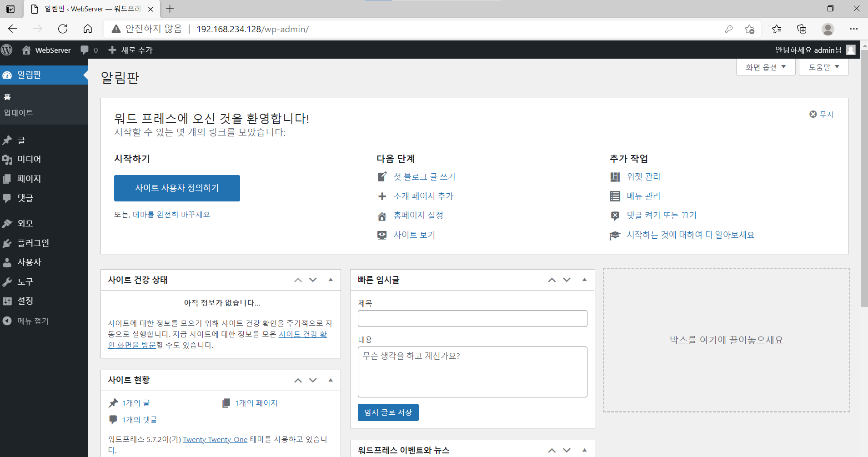The height and width of the screenshot is (457, 868).
Task: Open the 외모 sidebar menu
Action: tap(44, 223)
